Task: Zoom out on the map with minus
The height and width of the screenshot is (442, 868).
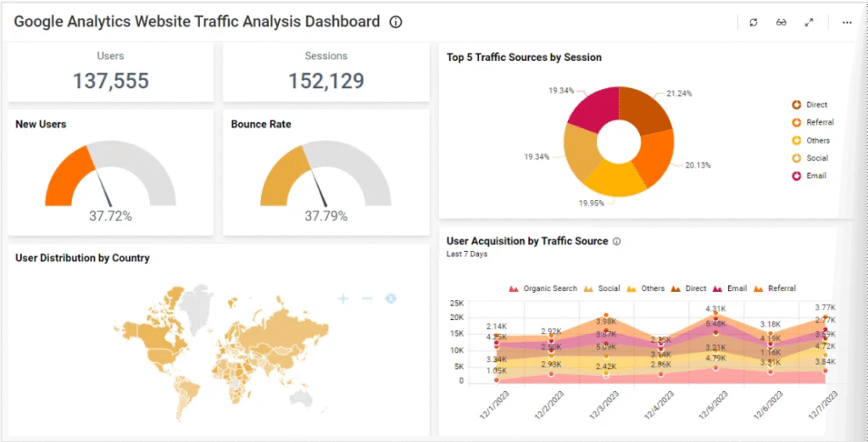Action: tap(367, 299)
